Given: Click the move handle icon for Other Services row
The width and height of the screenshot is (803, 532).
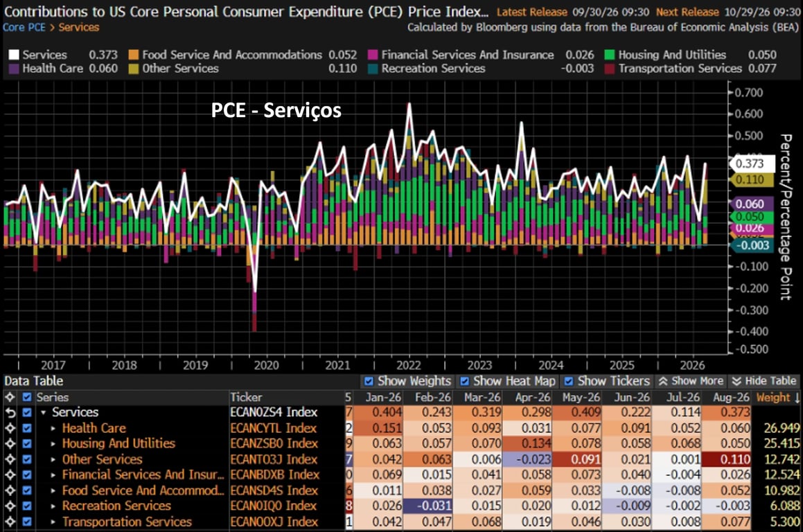Looking at the screenshot, I should [10, 459].
